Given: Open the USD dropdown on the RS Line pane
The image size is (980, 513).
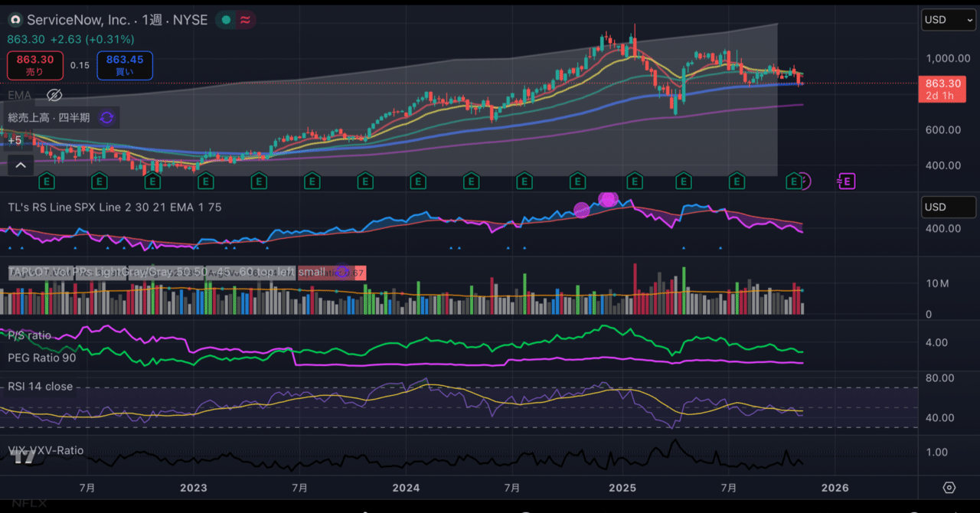Looking at the screenshot, I should [x=949, y=207].
